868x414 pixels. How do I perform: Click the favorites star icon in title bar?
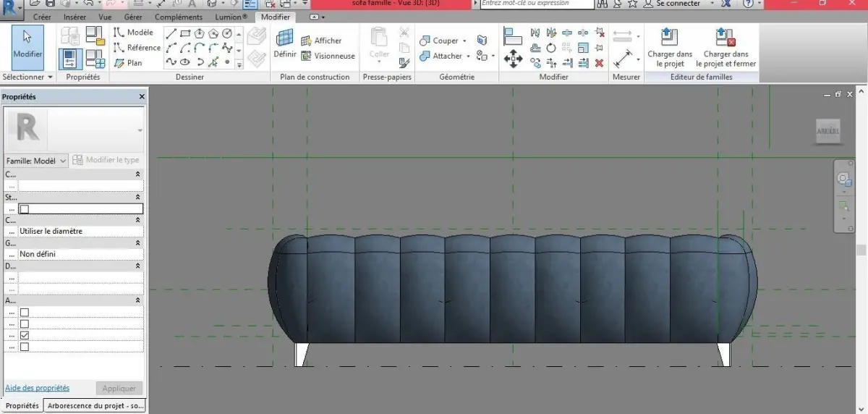(633, 4)
